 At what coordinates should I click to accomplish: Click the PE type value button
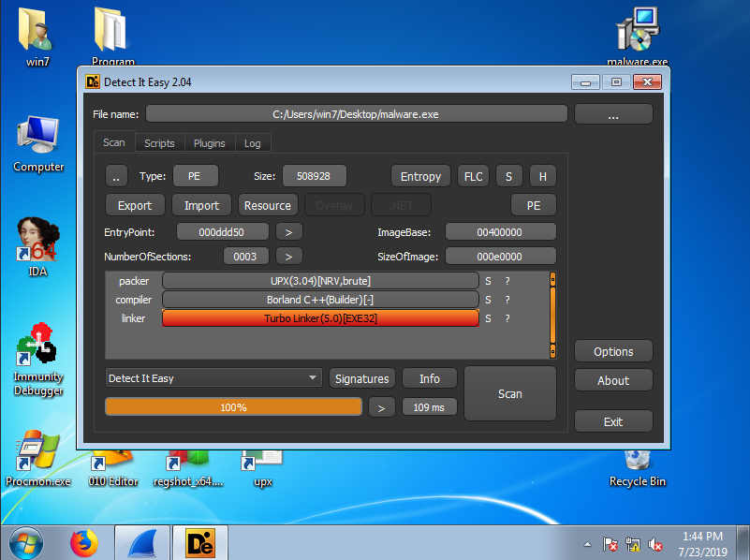click(195, 176)
